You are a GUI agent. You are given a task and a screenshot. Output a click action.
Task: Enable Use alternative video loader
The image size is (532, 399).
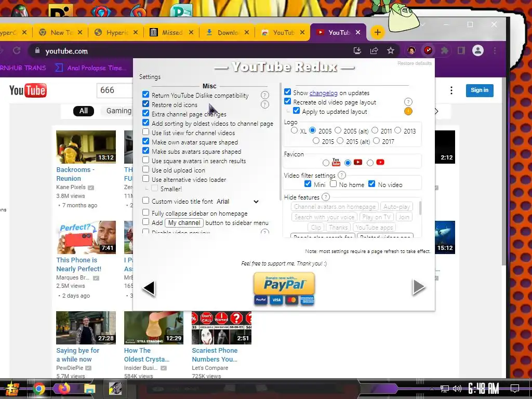(146, 179)
